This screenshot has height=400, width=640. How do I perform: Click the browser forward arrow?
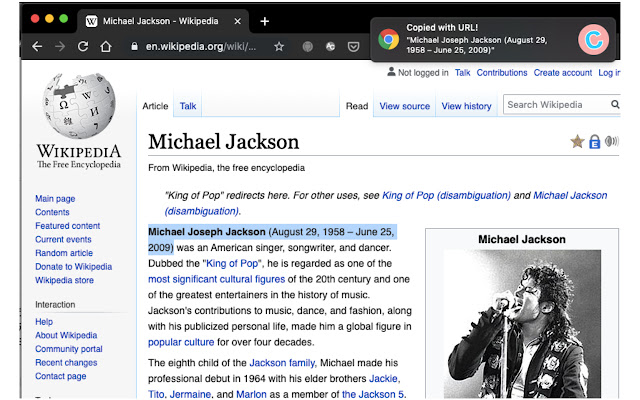coord(60,47)
